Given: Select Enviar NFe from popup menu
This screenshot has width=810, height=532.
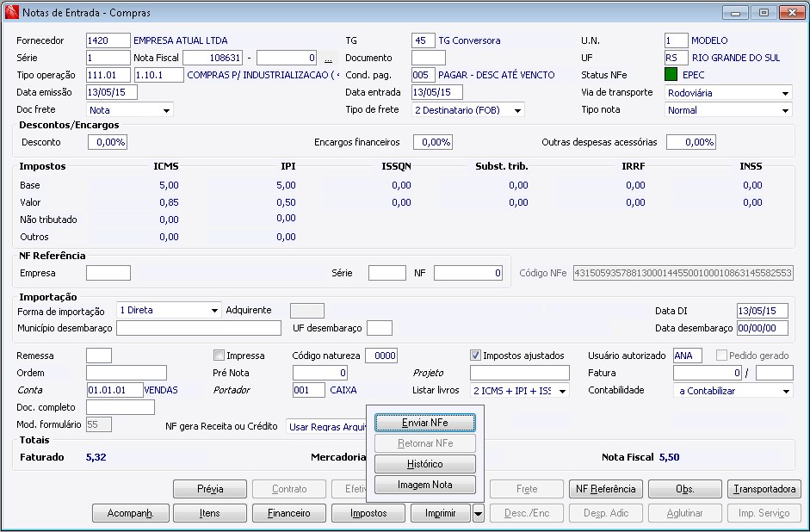Looking at the screenshot, I should point(425,423).
